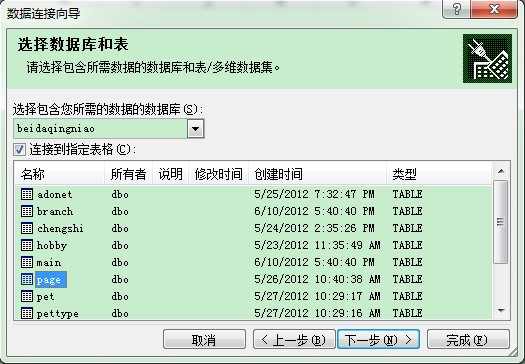Select the highlighted page table name
Image resolution: width=525 pixels, height=364 pixels.
51,280
